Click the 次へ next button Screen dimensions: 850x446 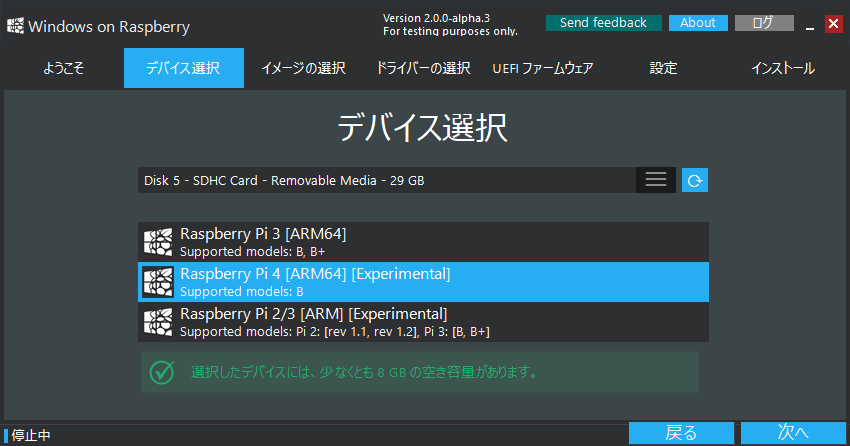[x=793, y=433]
